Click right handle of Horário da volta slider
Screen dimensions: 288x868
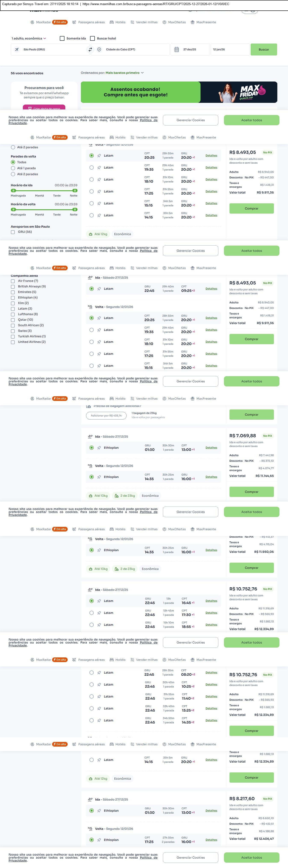[75, 210]
